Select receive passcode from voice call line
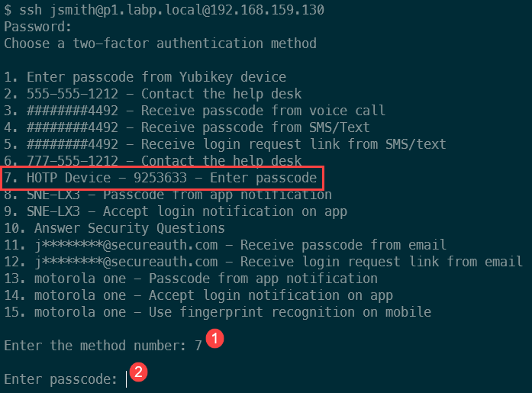The width and height of the screenshot is (532, 393). (195, 111)
